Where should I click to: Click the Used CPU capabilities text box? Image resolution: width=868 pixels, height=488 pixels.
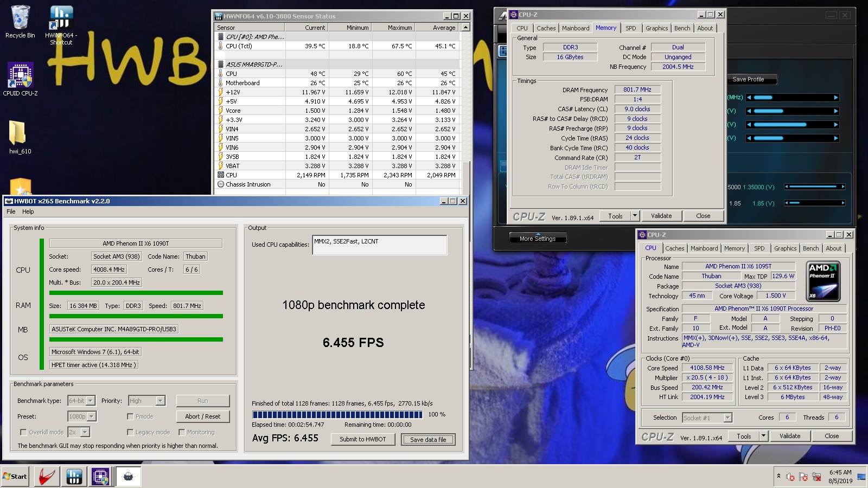coord(380,245)
